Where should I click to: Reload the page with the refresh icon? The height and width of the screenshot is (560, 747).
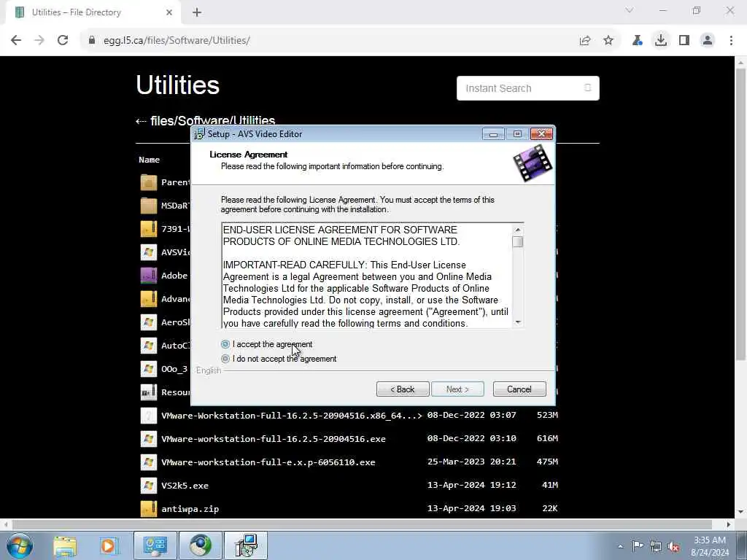pos(63,41)
